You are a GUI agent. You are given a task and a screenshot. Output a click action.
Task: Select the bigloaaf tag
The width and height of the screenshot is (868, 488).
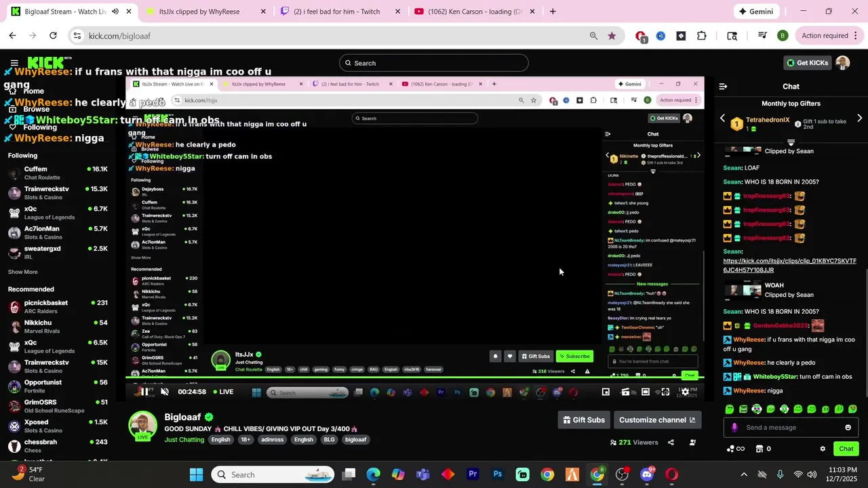pos(355,440)
